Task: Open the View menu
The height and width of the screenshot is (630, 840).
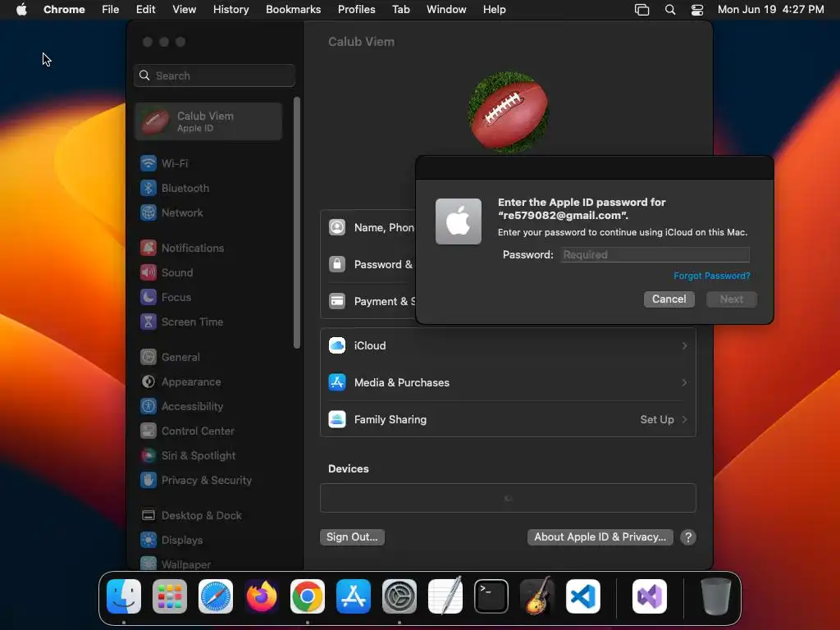Action: [185, 9]
